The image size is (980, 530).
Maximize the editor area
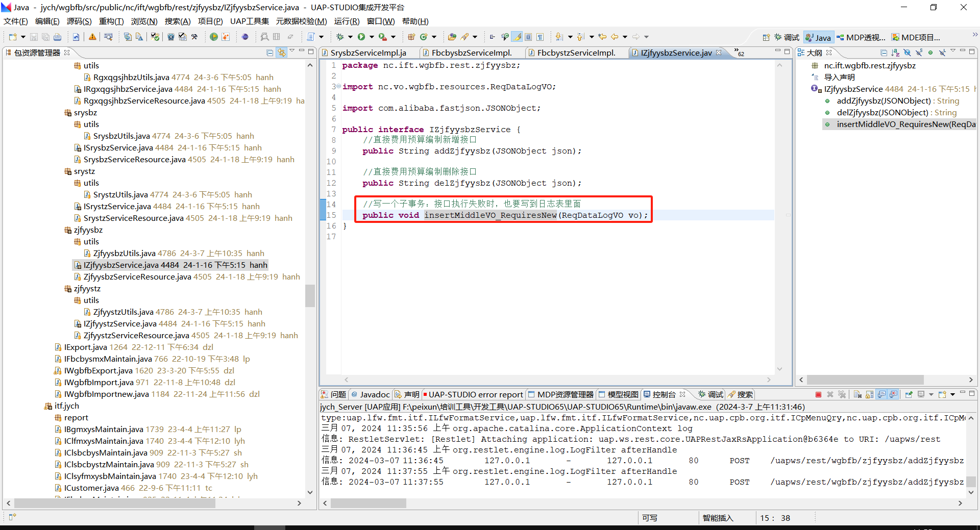click(x=787, y=52)
